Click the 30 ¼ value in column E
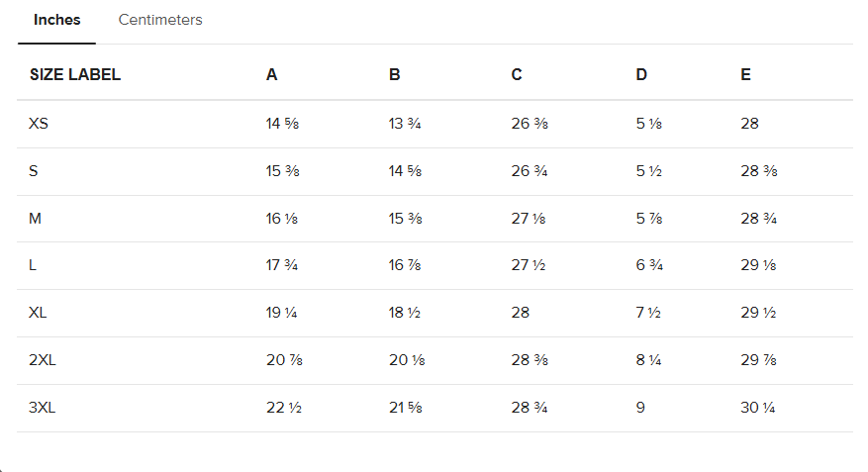Viewport: 868px width, 472px height. (x=758, y=408)
